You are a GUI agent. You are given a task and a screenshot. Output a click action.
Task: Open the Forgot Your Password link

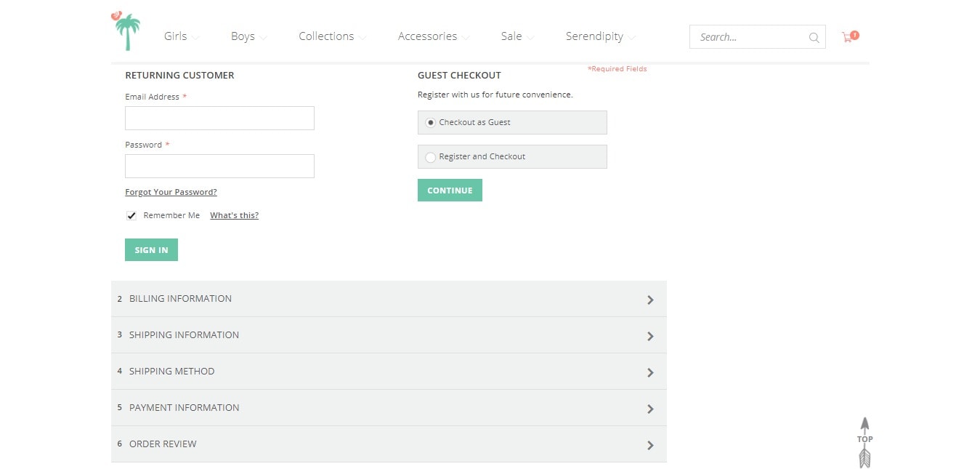171,192
